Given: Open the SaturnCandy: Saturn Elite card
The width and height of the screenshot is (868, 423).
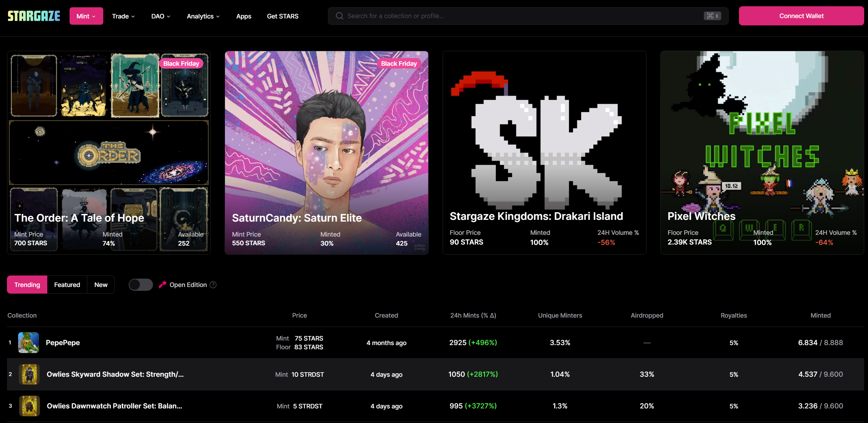Looking at the screenshot, I should [327, 153].
